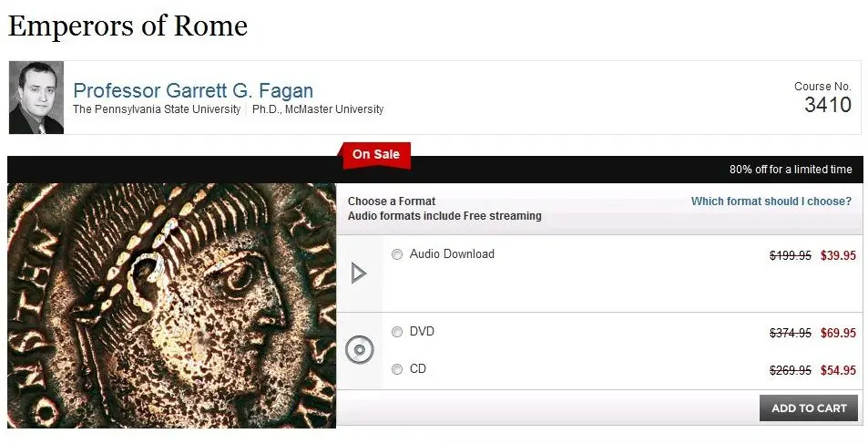Viewport: 868px width, 444px height.
Task: Click the Roman coin course image
Action: click(x=171, y=305)
